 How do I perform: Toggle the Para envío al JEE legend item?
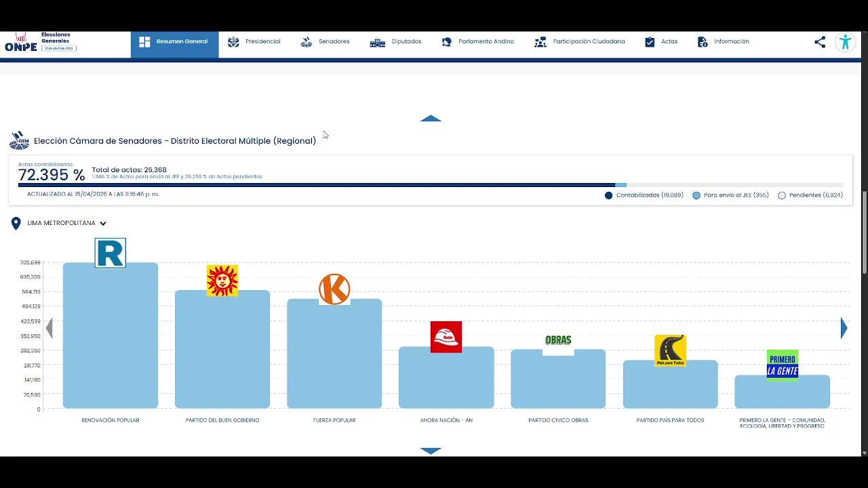coord(730,195)
